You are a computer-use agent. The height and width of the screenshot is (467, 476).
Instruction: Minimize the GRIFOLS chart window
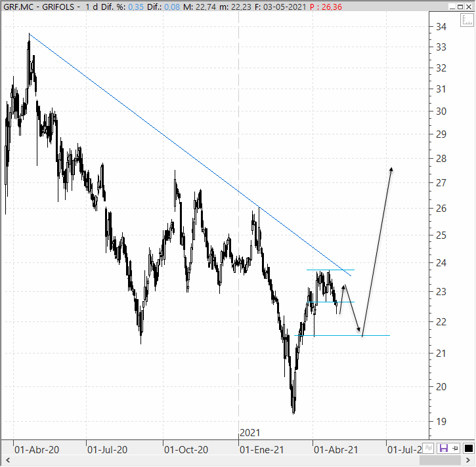click(x=452, y=7)
